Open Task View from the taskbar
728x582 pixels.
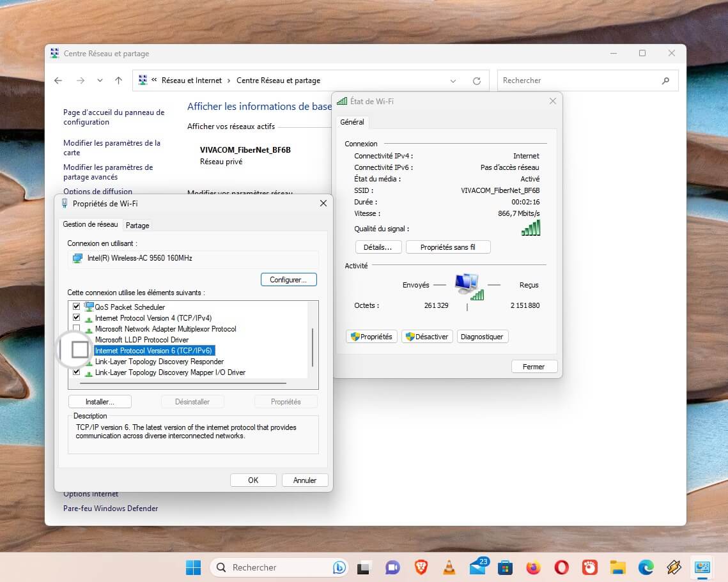pos(364,567)
